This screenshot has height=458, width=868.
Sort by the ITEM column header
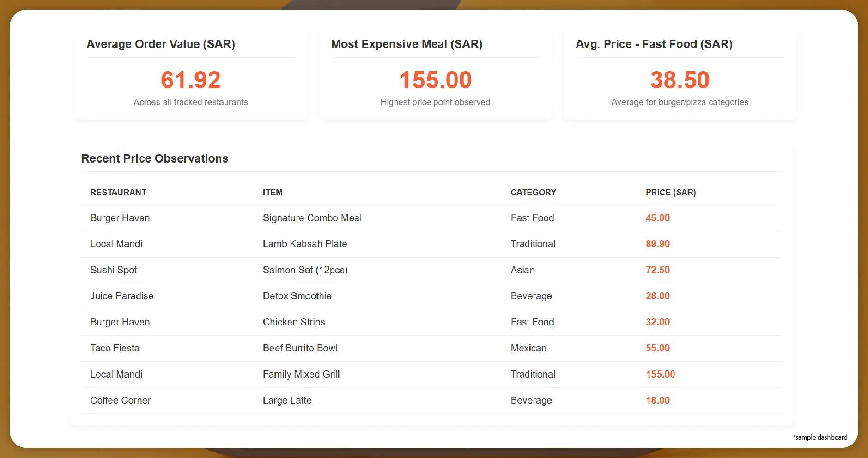[x=272, y=192]
